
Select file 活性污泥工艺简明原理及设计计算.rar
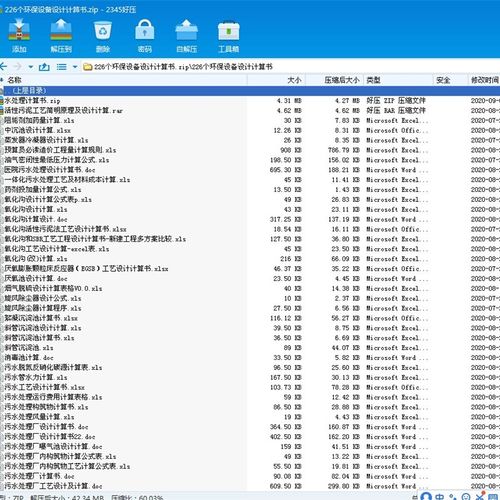tap(64, 110)
